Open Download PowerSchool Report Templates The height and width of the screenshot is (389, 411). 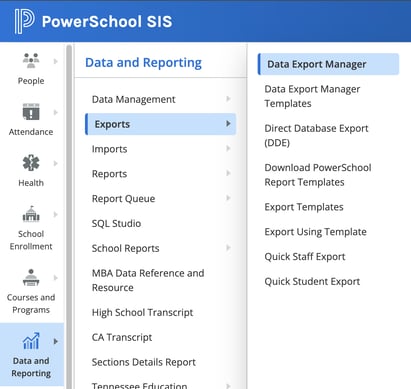318,175
